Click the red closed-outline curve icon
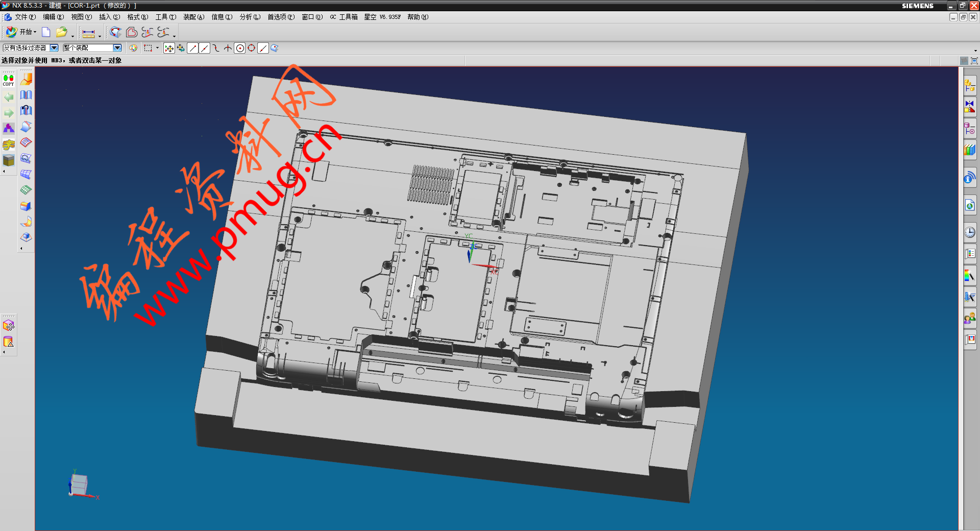Image resolution: width=980 pixels, height=531 pixels. [132, 32]
